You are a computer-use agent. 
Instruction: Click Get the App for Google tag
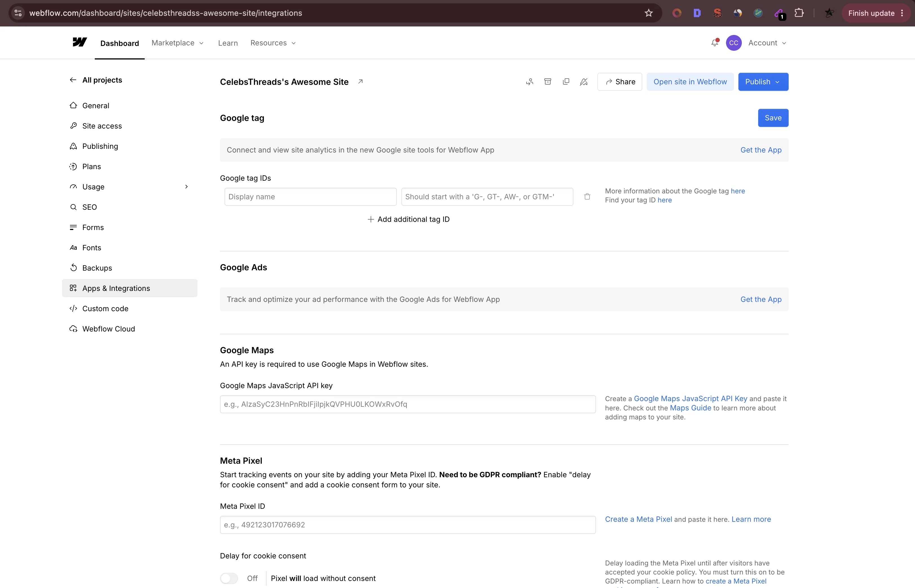(761, 150)
